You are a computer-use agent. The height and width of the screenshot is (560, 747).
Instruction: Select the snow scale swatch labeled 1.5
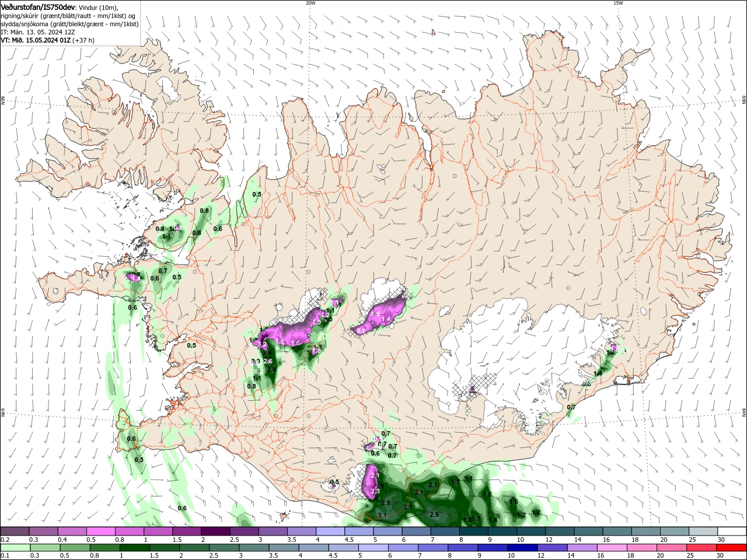[187, 531]
